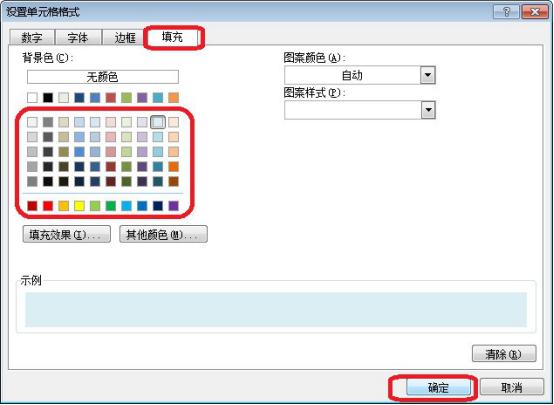Pick the black swatch in top row

click(48, 98)
